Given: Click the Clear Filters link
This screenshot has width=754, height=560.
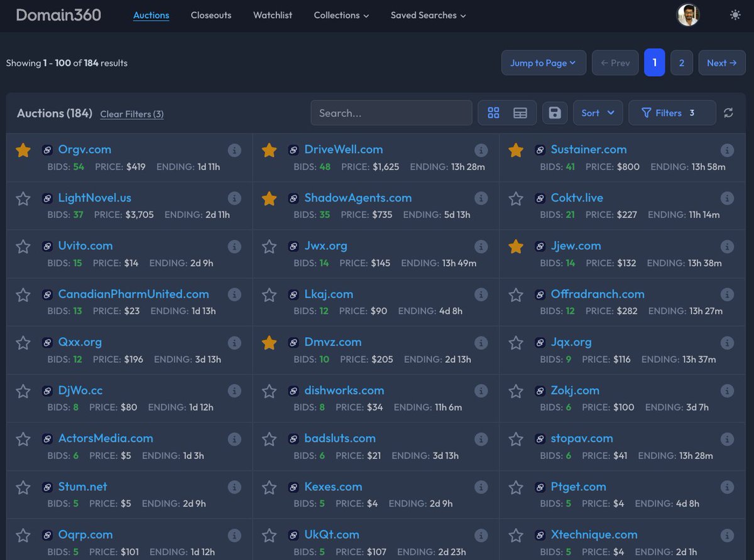Looking at the screenshot, I should point(131,114).
